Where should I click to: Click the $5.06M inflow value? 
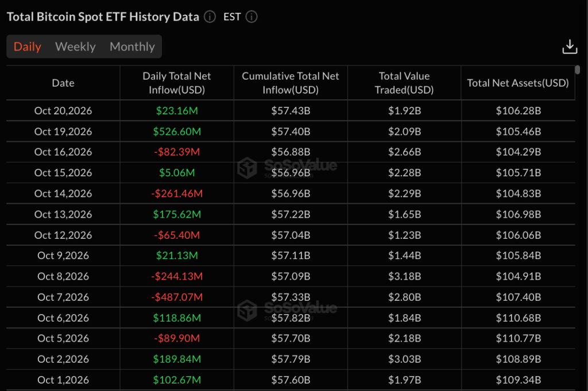(177, 172)
